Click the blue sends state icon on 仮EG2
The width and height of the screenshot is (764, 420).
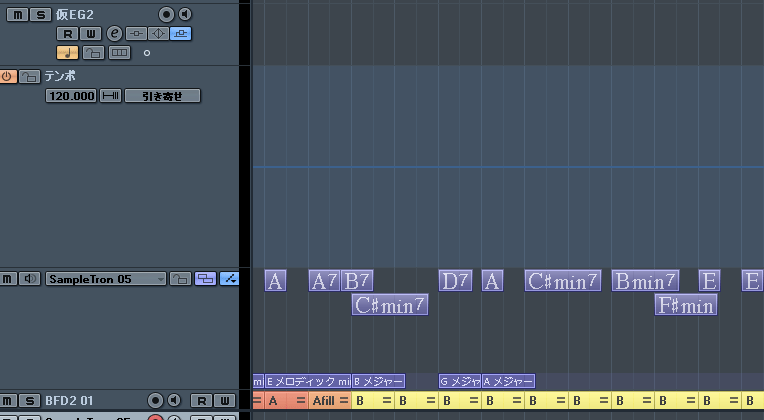(181, 34)
